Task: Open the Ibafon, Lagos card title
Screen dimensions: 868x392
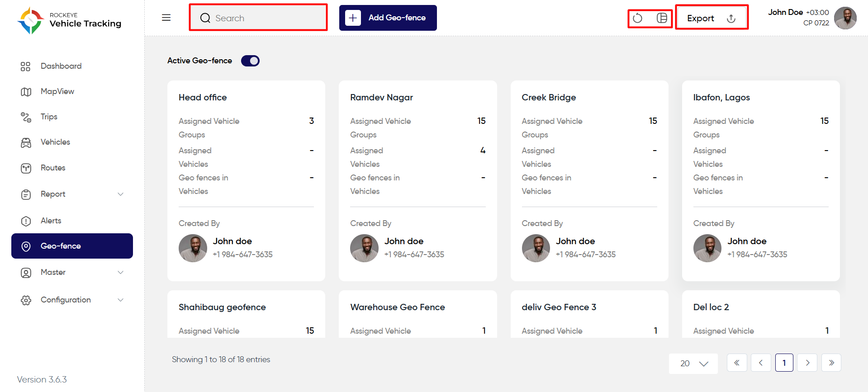Action: coord(721,97)
